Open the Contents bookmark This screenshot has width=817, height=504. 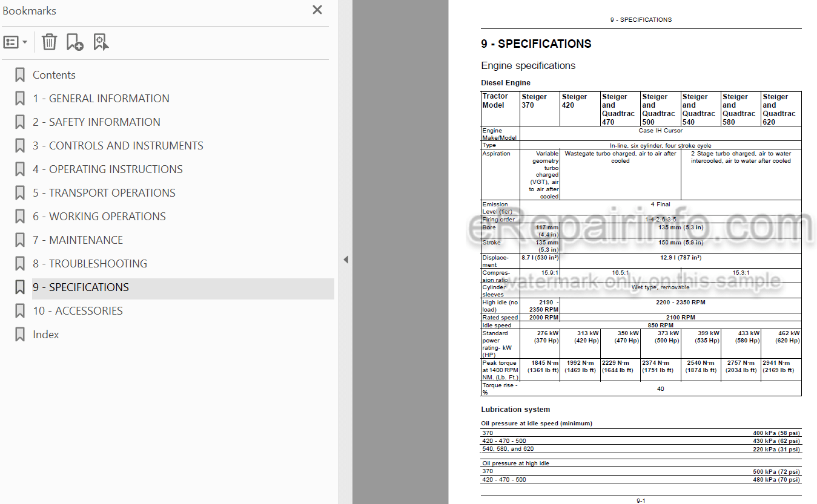54,75
